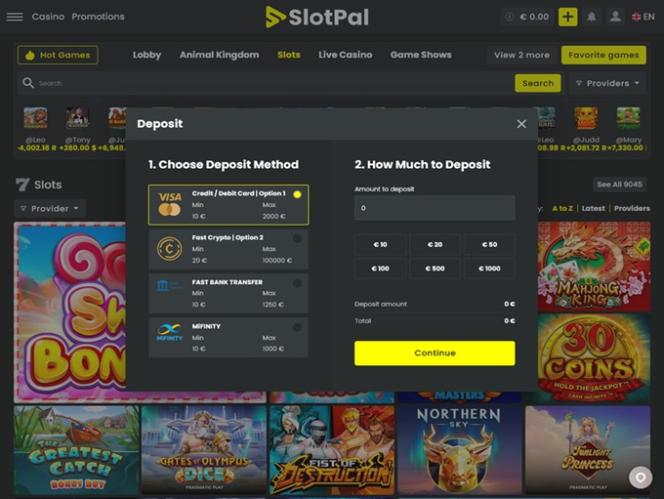Select the MiFinity radio button
The width and height of the screenshot is (664, 499).
(297, 327)
